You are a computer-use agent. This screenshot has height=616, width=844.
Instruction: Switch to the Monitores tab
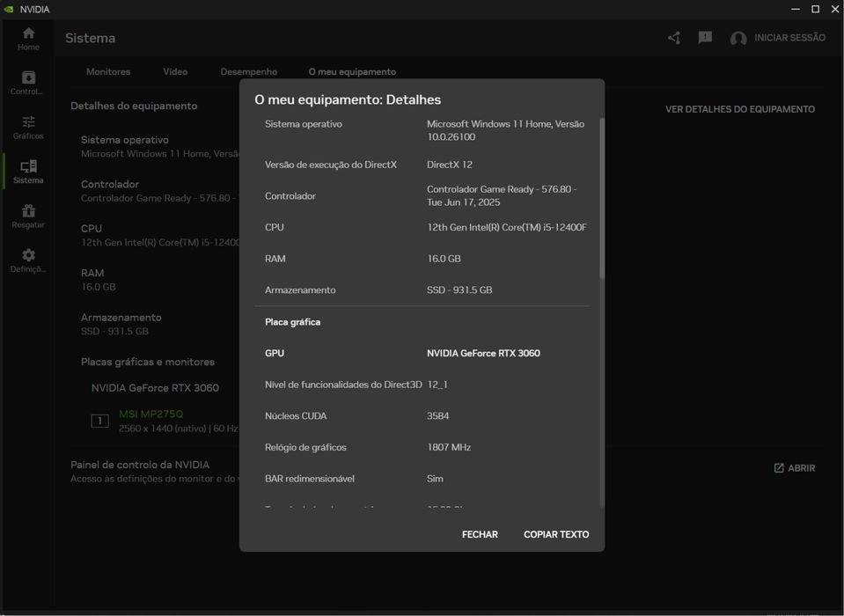pos(108,71)
